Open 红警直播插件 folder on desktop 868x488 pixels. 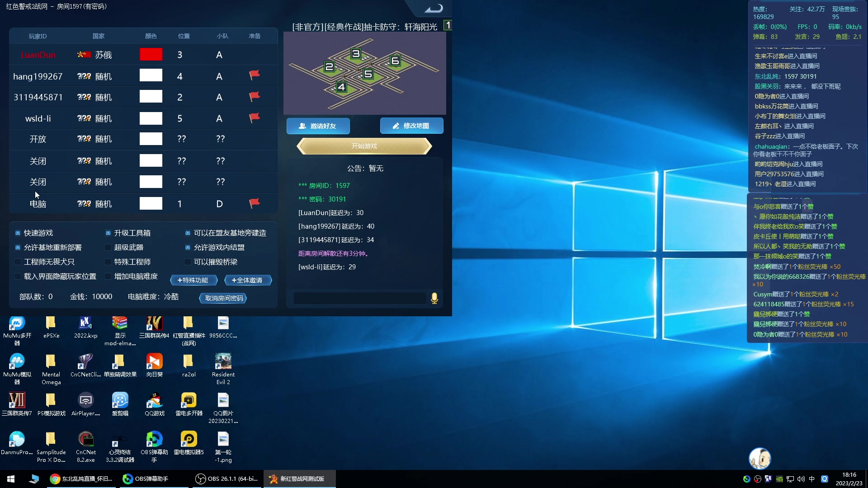pos(189,331)
